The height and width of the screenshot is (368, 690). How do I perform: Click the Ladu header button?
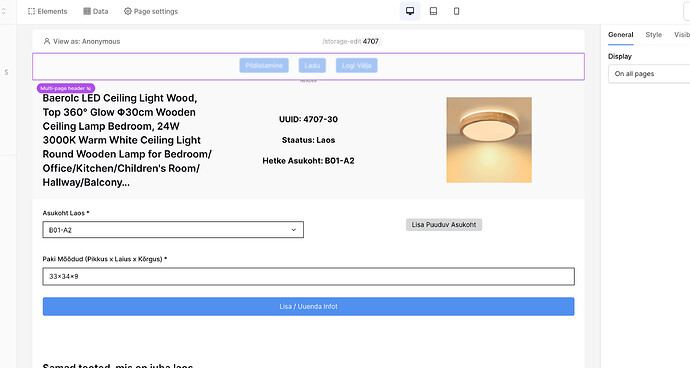coord(312,66)
